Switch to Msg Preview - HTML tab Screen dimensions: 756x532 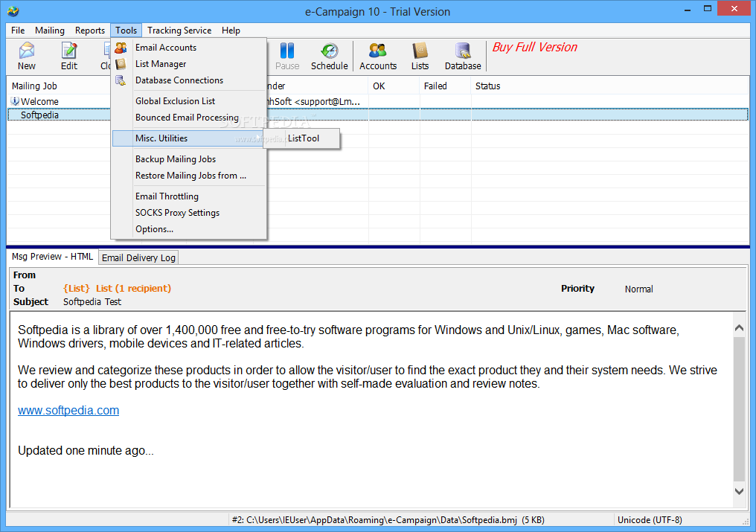[52, 257]
